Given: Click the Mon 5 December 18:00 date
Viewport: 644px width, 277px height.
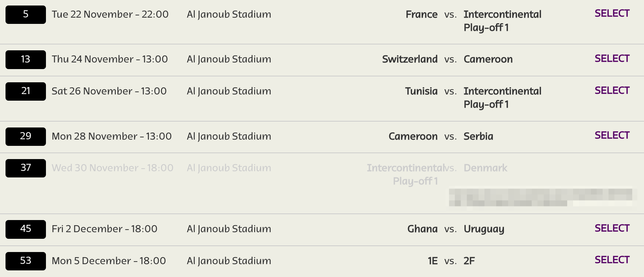Looking at the screenshot, I should click(109, 261).
